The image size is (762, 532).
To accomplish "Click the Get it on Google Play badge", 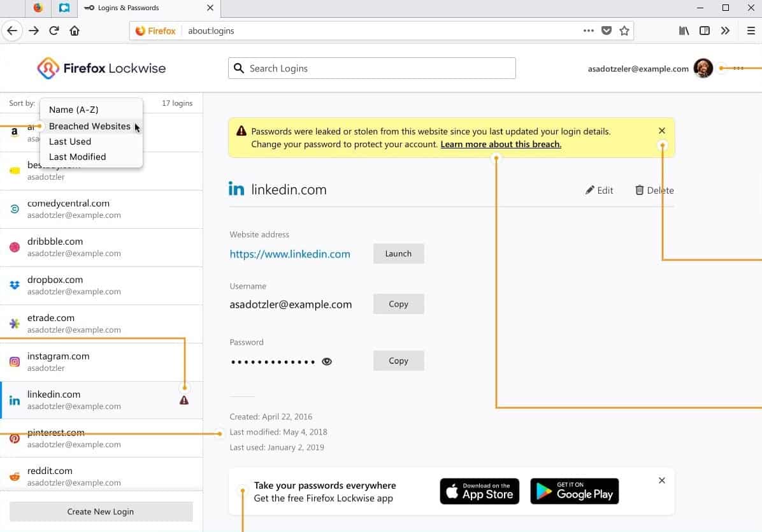I will tap(575, 491).
